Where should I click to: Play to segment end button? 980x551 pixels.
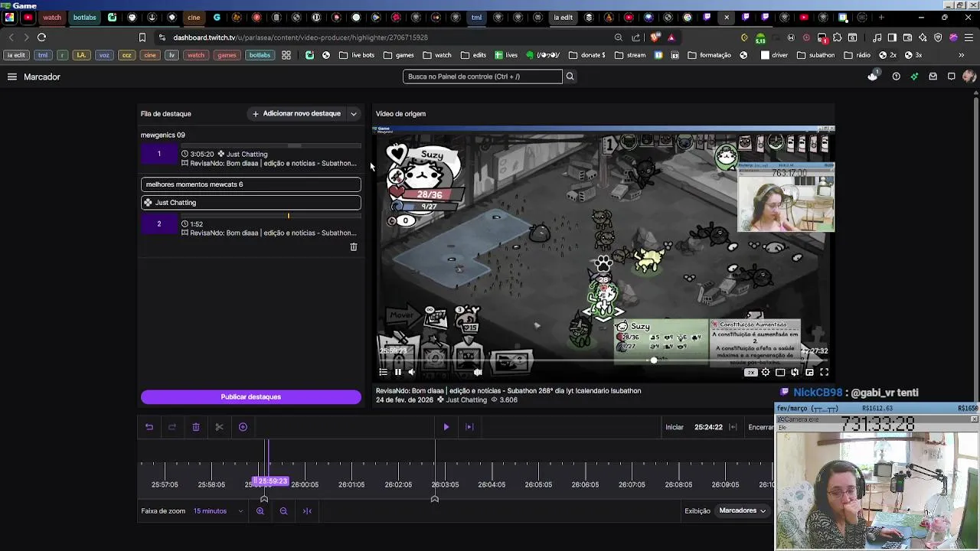click(x=469, y=427)
